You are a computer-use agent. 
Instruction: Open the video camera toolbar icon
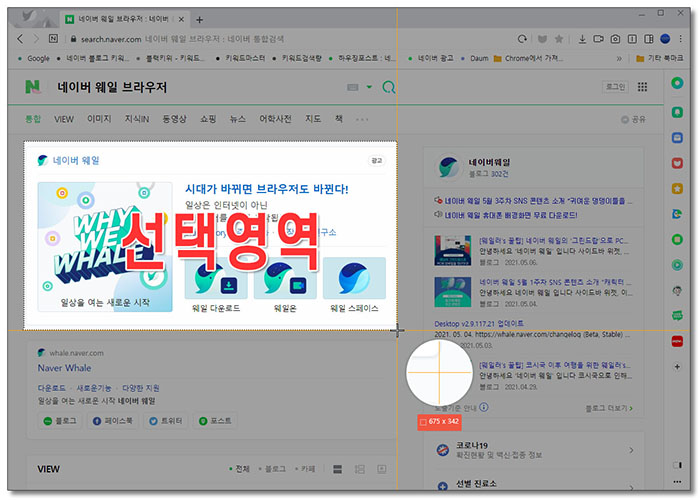(599, 39)
